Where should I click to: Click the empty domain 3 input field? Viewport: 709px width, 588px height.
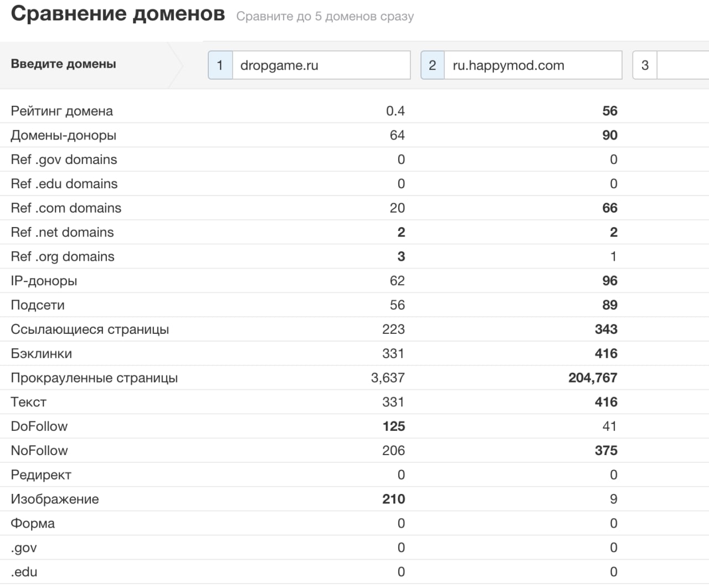click(683, 65)
